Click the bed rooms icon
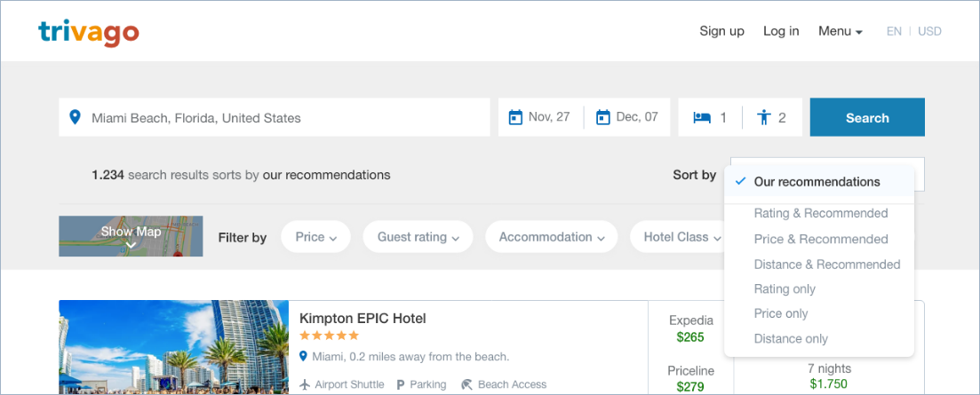Image resolution: width=980 pixels, height=395 pixels. (703, 117)
